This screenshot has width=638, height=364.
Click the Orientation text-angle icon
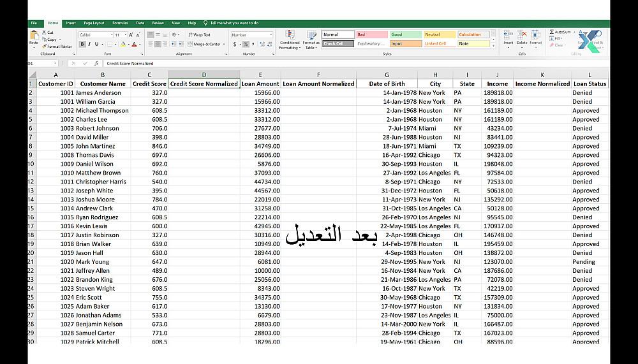[175, 34]
